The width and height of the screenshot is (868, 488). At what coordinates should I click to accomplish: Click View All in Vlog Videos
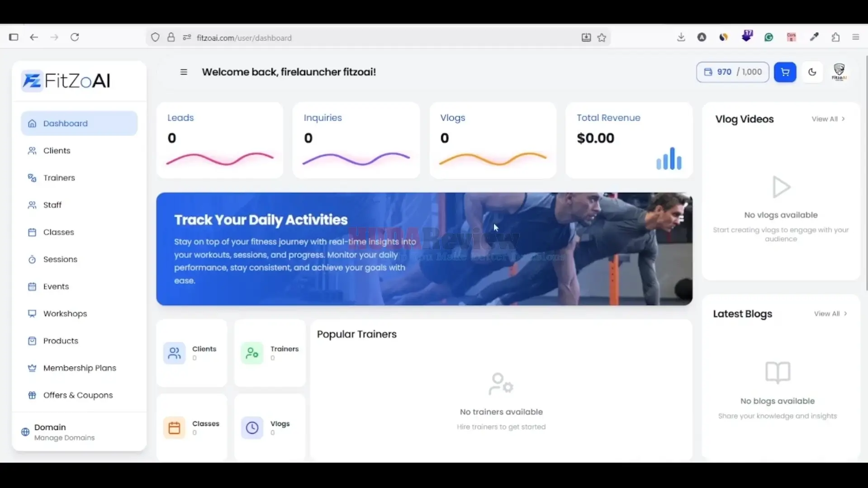[x=828, y=119]
